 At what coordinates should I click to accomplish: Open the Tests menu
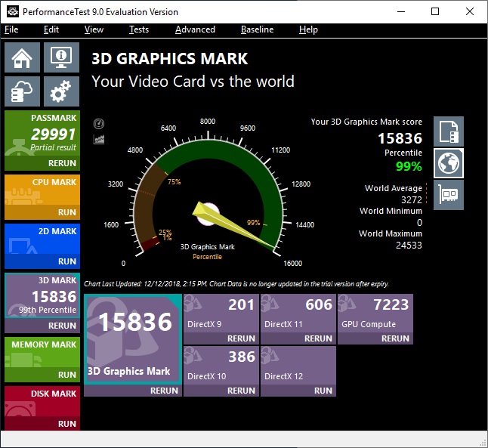pyautogui.click(x=139, y=29)
